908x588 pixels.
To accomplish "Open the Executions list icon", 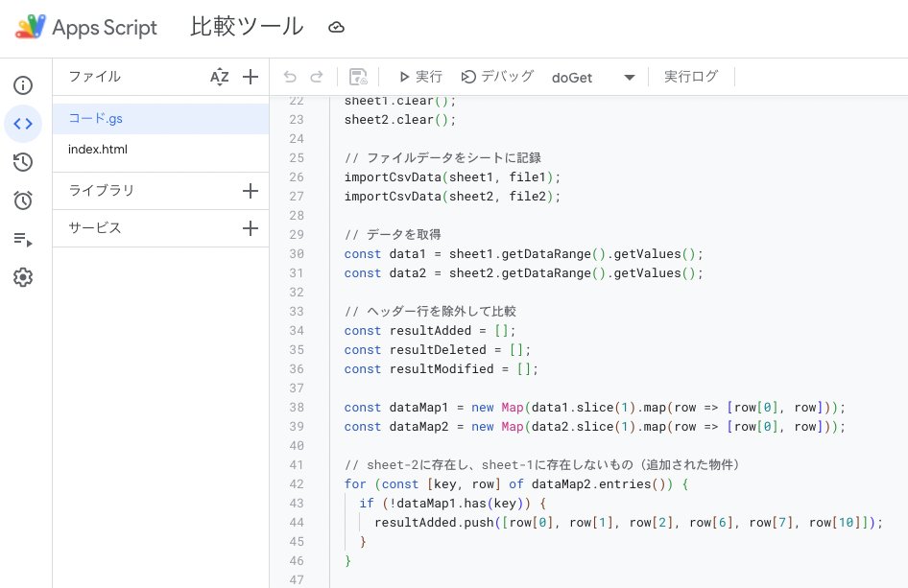I will [23, 239].
